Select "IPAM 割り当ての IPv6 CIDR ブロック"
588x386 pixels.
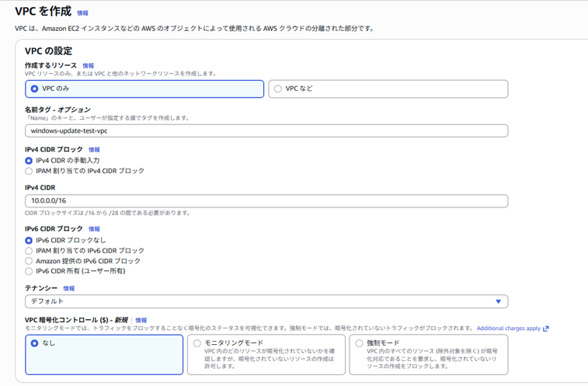pos(29,251)
